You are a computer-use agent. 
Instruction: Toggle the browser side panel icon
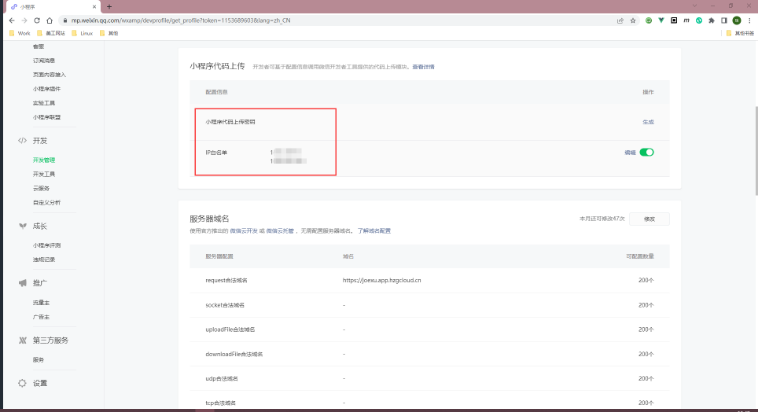724,20
